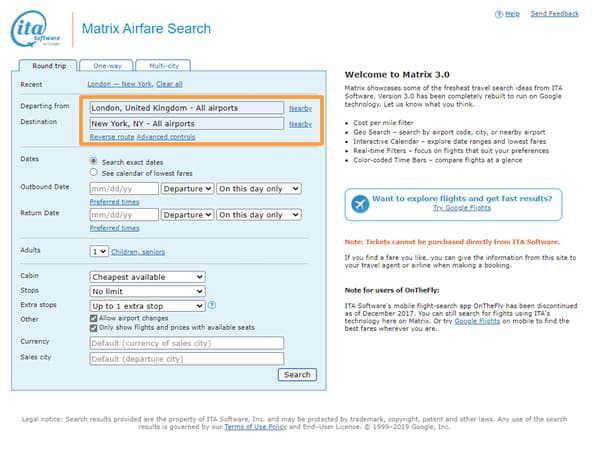Open Google Flights link in OnTheFly note

[x=477, y=321]
